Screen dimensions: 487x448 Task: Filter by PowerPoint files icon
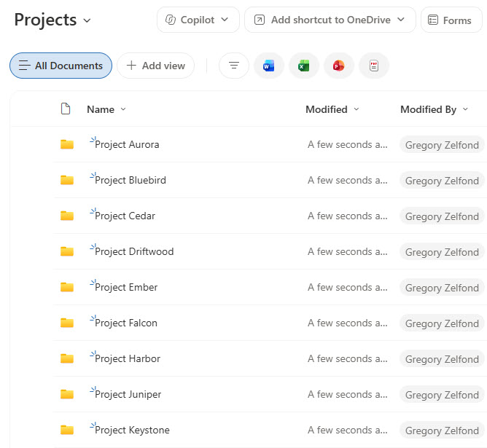[338, 66]
